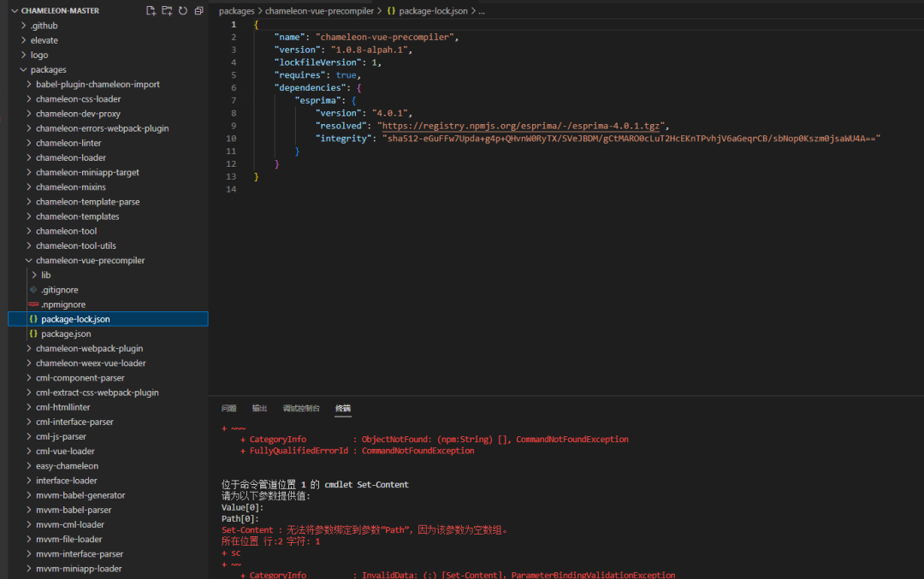Click package-lock.json in the breadcrumb

pos(433,10)
